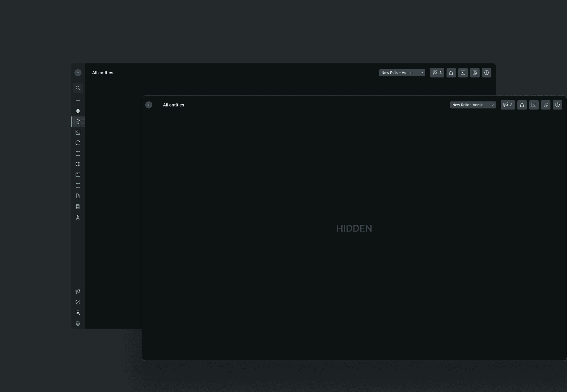567x392 pixels.
Task: Open the search icon in the sidebar
Action: click(x=78, y=88)
